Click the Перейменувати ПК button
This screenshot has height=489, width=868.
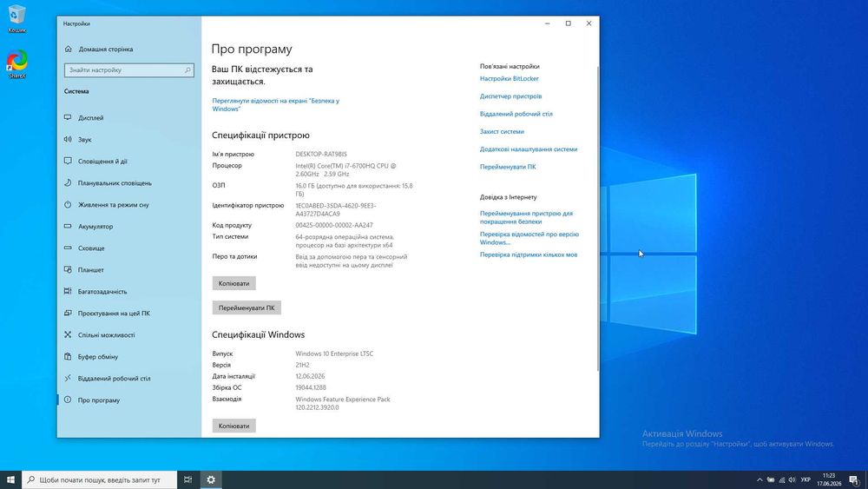[247, 308]
